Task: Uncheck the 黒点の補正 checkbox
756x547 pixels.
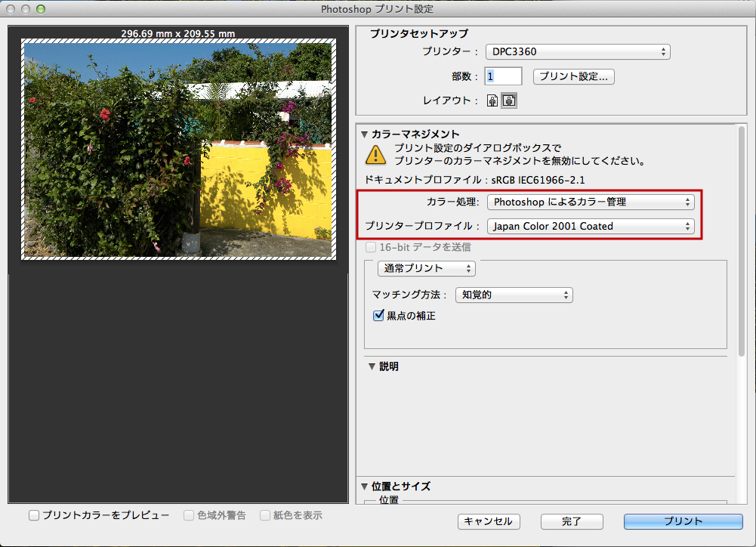Action: pos(380,316)
